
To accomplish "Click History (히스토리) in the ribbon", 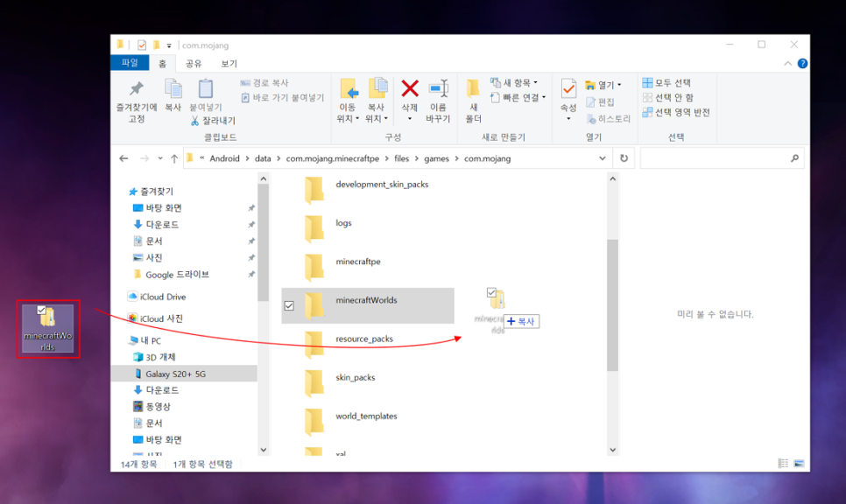I will 608,119.
